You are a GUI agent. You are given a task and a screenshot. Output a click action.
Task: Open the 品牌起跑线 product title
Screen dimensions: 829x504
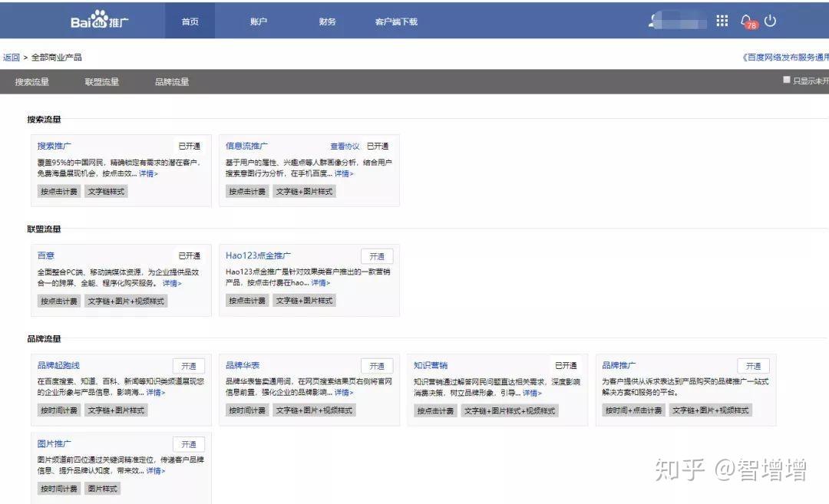58,365
